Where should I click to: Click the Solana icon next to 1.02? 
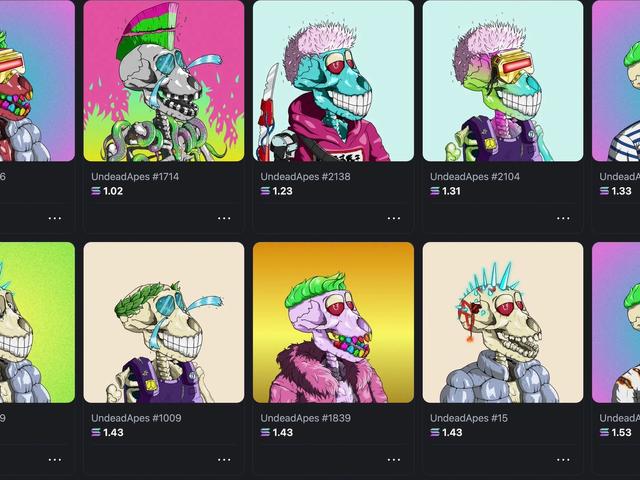96,191
